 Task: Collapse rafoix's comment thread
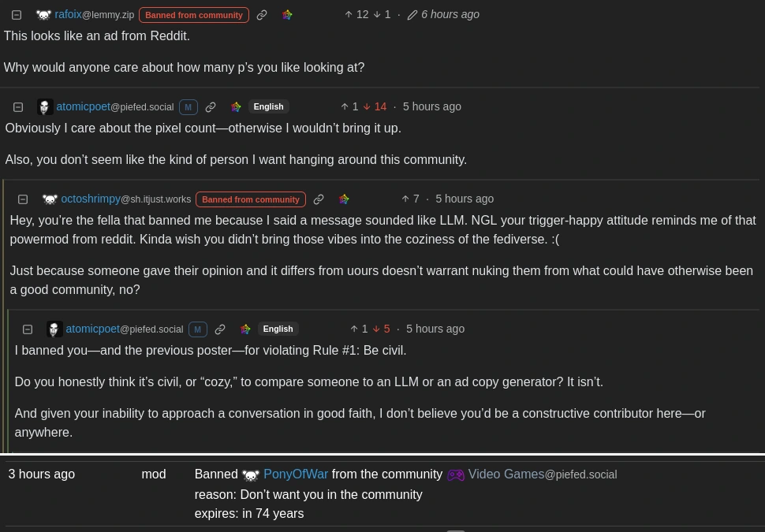16,15
